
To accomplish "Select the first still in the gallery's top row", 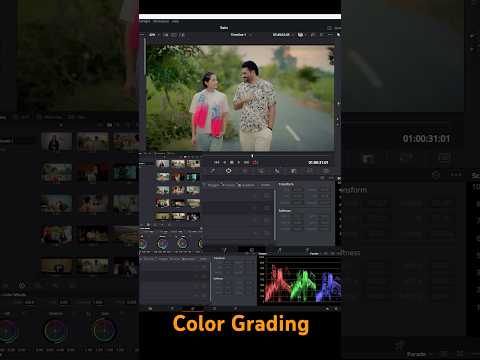I will 162,164.
